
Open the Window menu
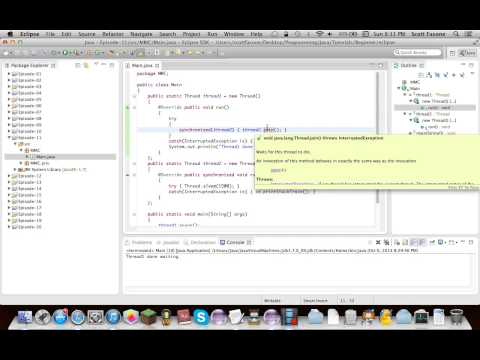(234, 34)
